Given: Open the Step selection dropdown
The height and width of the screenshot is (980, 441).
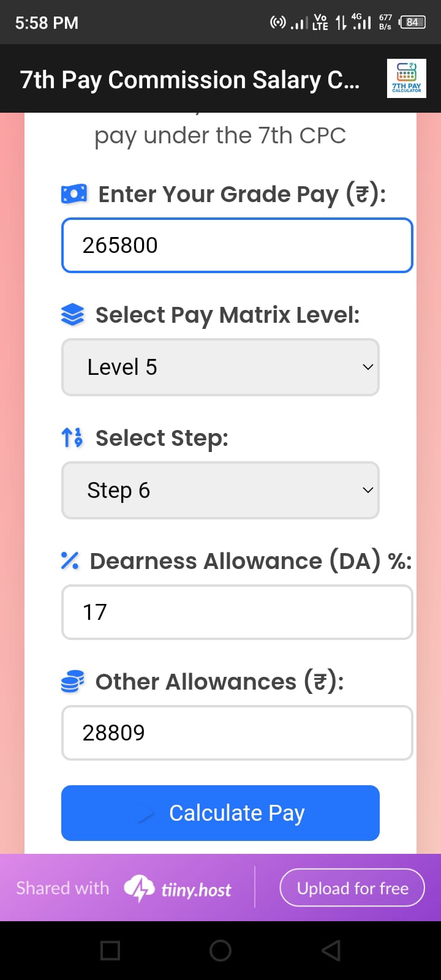Looking at the screenshot, I should click(x=220, y=490).
